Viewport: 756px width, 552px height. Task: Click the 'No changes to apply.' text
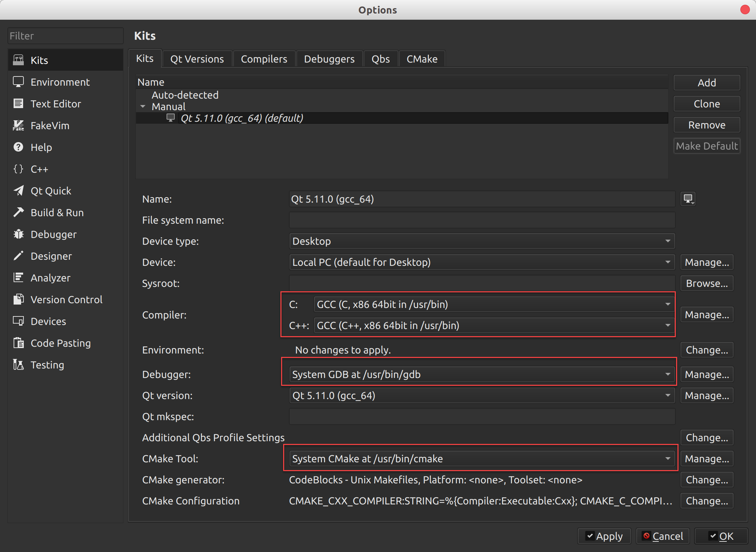tap(343, 350)
